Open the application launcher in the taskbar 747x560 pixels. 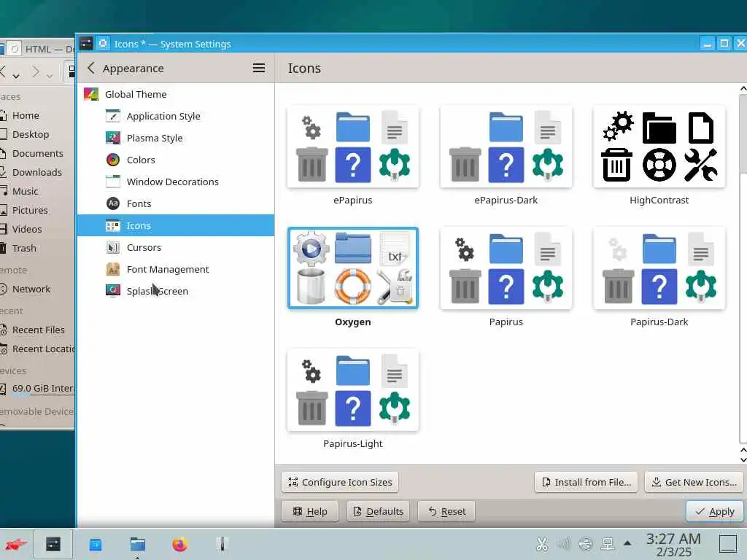[15, 544]
